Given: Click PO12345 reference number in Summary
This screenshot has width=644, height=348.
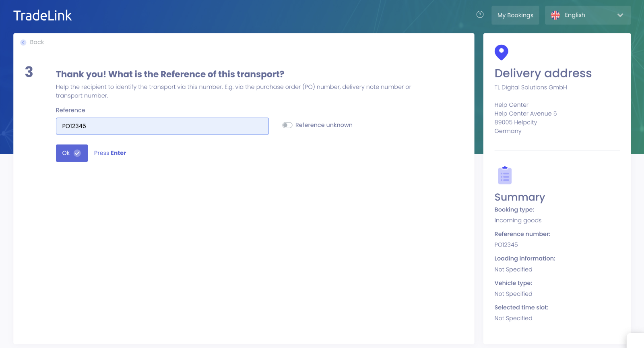Looking at the screenshot, I should point(506,245).
